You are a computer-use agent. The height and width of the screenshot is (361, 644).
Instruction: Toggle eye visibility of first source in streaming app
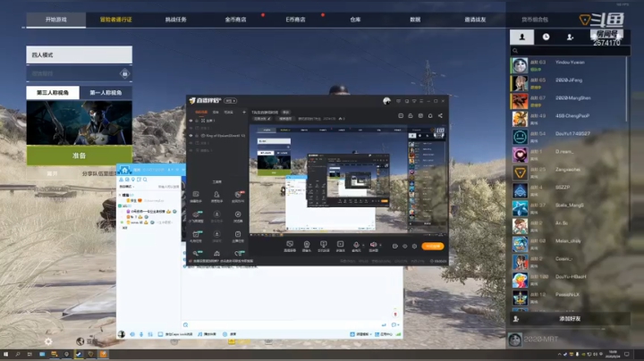(x=191, y=121)
